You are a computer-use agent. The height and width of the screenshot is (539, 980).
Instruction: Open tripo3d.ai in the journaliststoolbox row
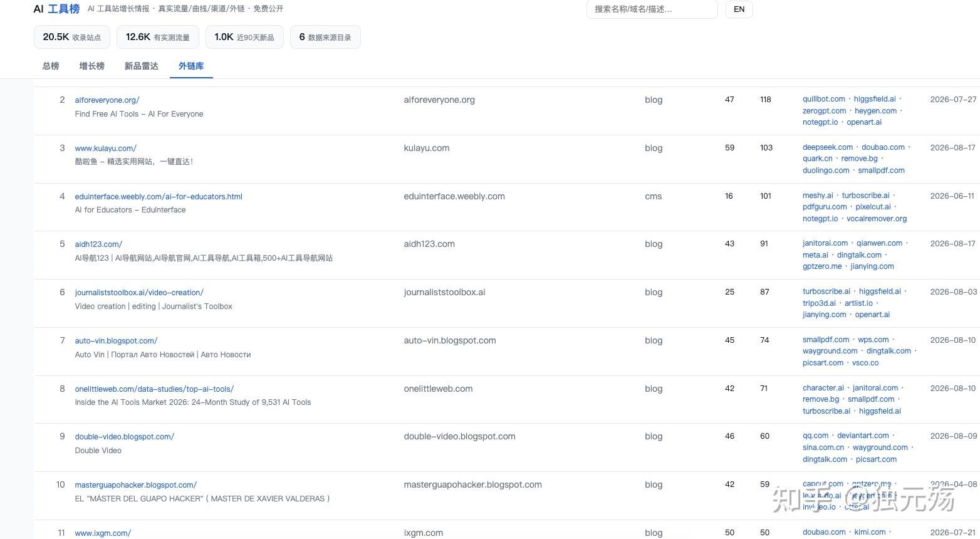click(x=819, y=303)
